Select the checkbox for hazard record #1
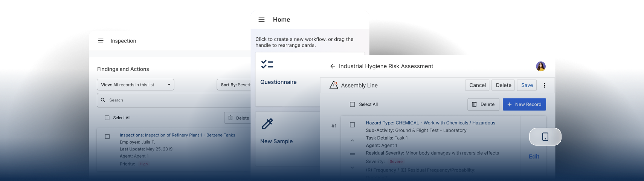This screenshot has height=181, width=644. click(x=353, y=125)
